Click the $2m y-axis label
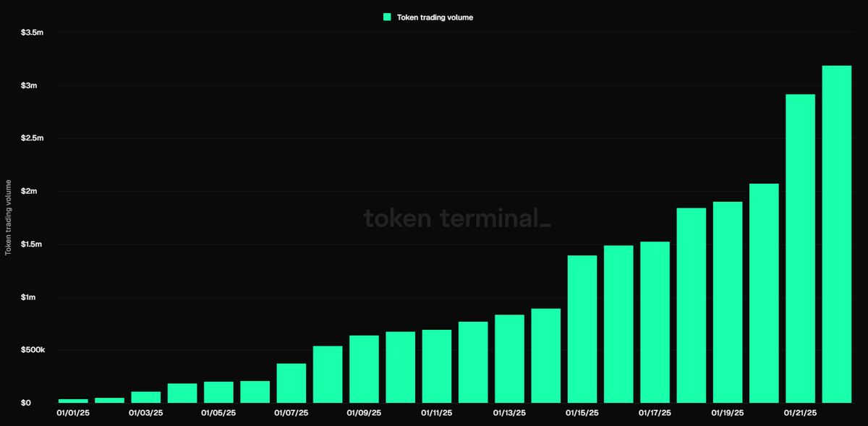Viewport: 868px width, 426px height. pyautogui.click(x=28, y=192)
